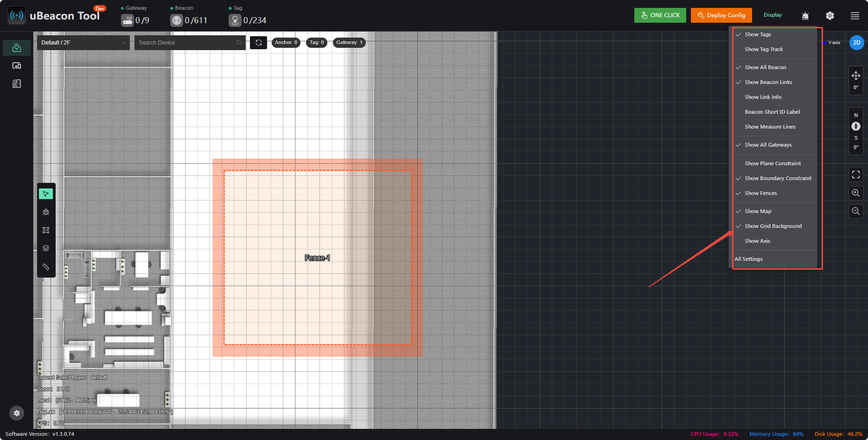Image resolution: width=868 pixels, height=440 pixels.
Task: Click the Anchor: 0 filter pill
Action: 286,43
